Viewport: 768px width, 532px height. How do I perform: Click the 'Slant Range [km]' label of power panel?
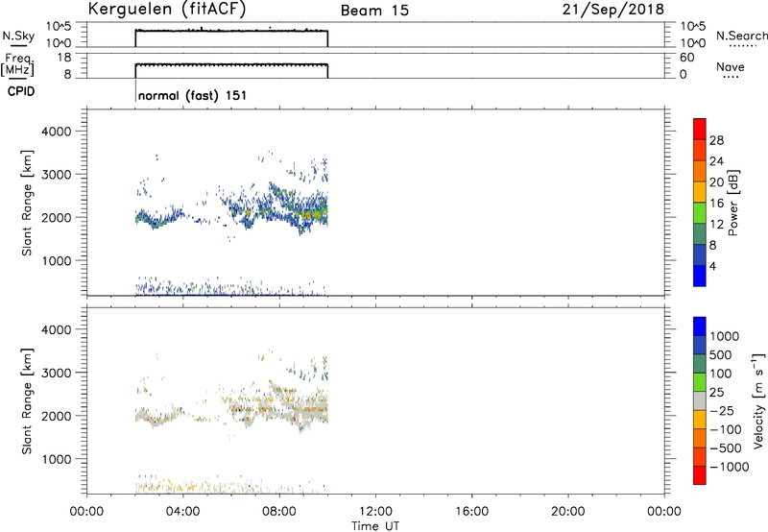pyautogui.click(x=27, y=203)
